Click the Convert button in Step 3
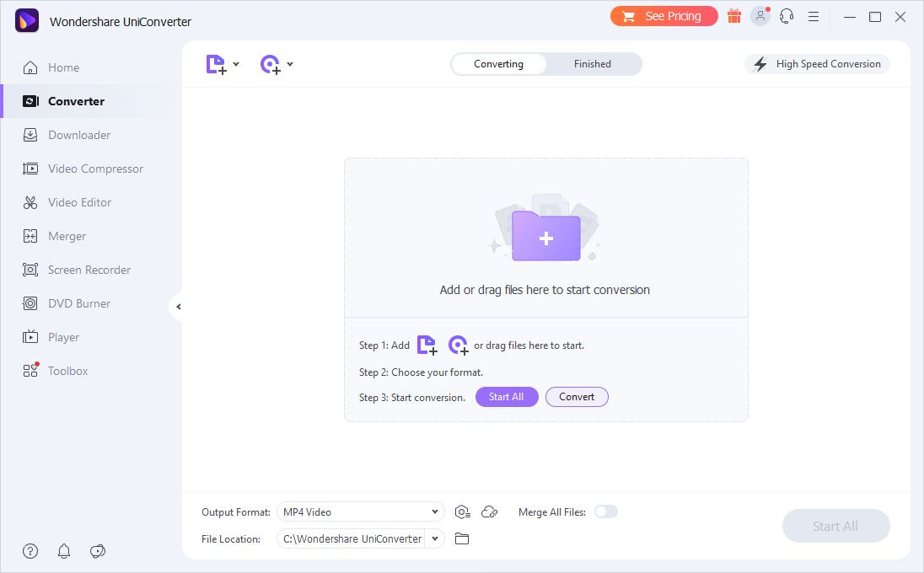The width and height of the screenshot is (924, 573). click(x=577, y=397)
